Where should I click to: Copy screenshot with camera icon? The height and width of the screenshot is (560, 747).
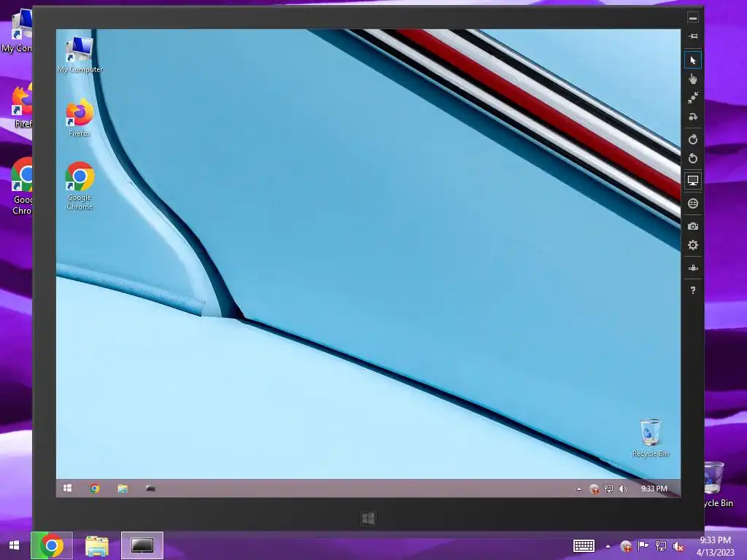click(693, 226)
